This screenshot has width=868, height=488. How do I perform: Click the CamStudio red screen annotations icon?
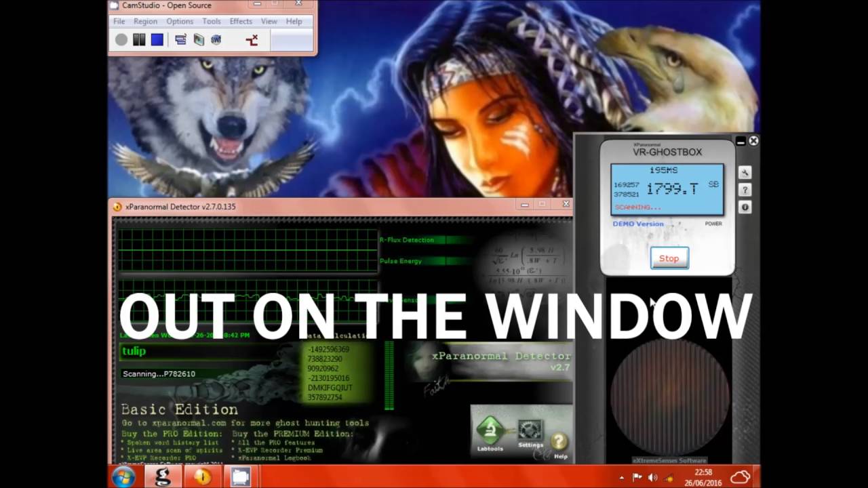point(252,40)
